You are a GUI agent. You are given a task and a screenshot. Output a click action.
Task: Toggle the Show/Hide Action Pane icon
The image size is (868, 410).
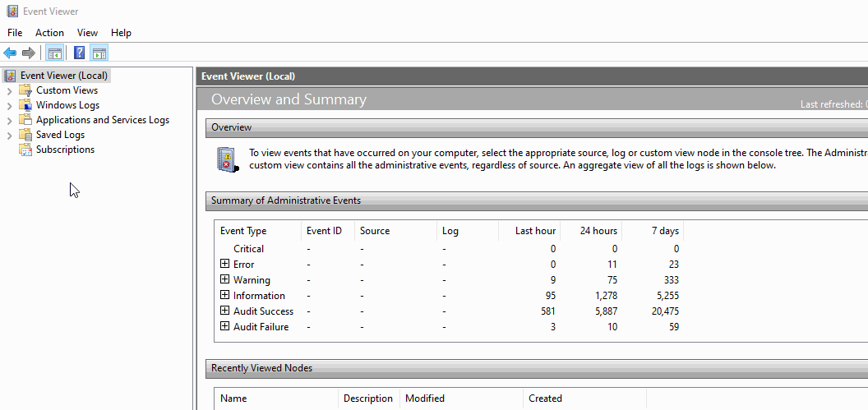tap(99, 53)
